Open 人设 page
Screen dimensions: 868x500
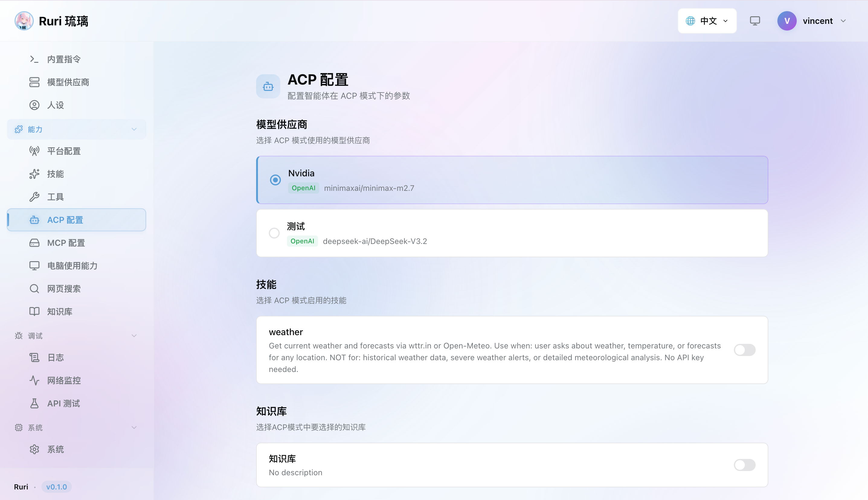[76, 105]
